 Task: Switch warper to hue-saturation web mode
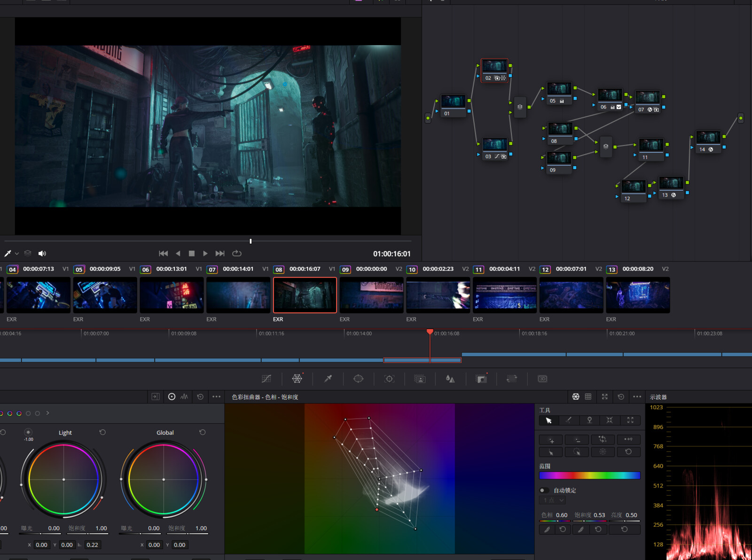[x=576, y=397]
